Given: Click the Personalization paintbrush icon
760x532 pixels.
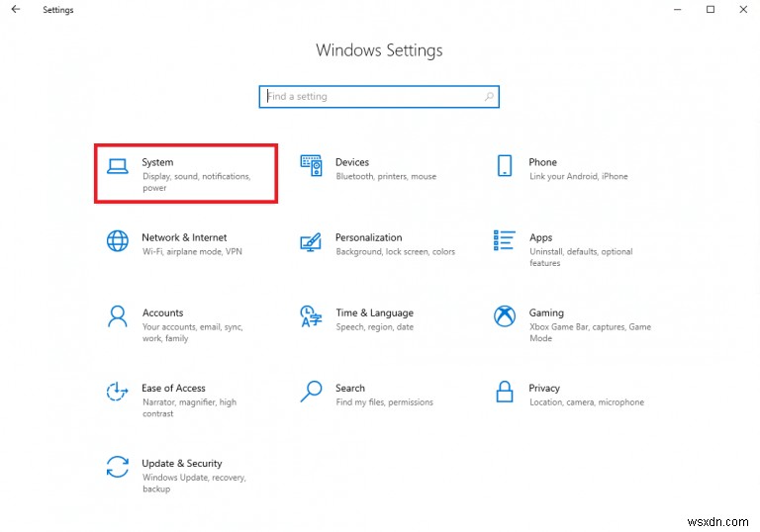Looking at the screenshot, I should coord(311,241).
